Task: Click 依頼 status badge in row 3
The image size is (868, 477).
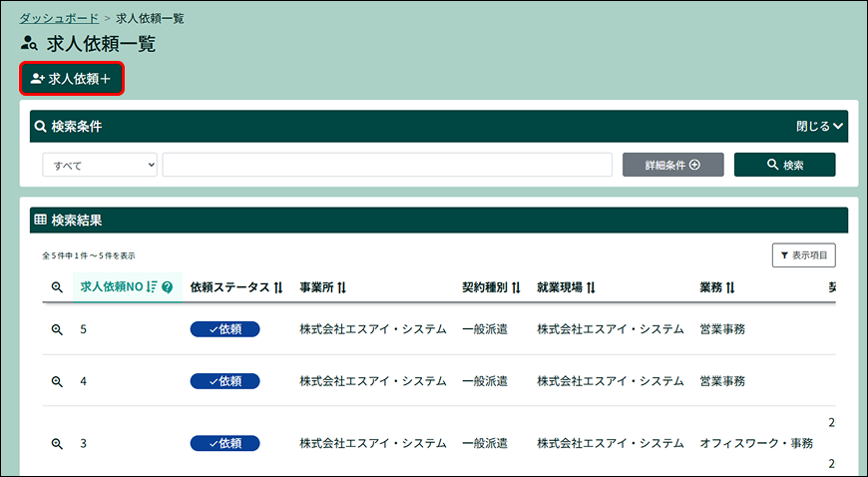Action: 224,443
